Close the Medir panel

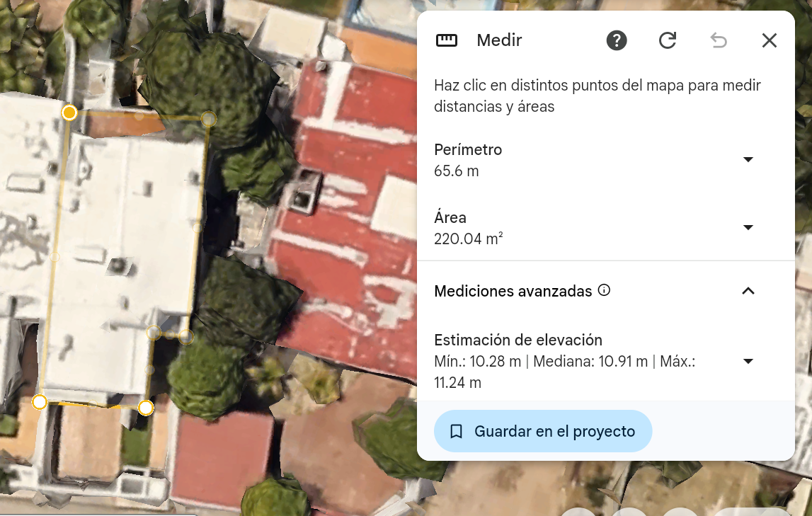(x=769, y=40)
